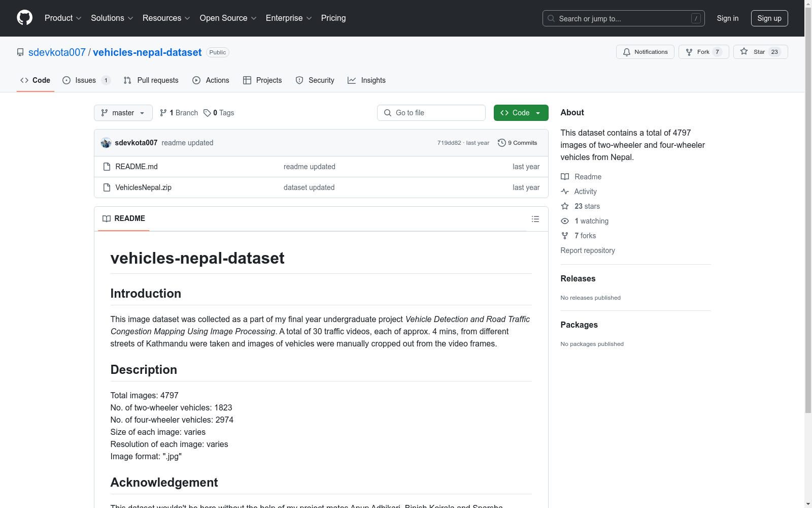Click the Fork count 7 badge

[x=717, y=52]
